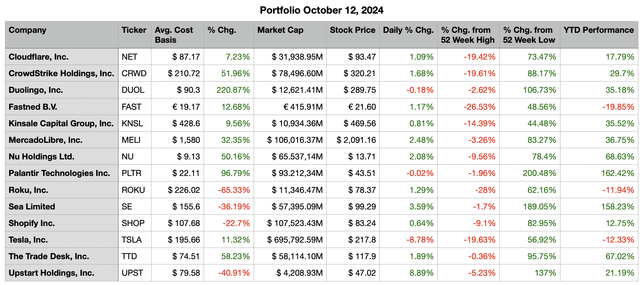Select the Company column header
This screenshot has width=644, height=285.
coord(28,30)
